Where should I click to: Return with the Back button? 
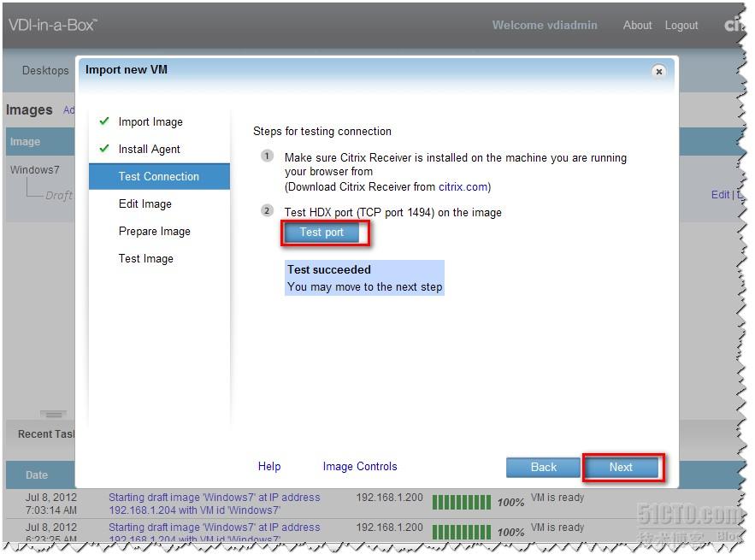pos(543,467)
